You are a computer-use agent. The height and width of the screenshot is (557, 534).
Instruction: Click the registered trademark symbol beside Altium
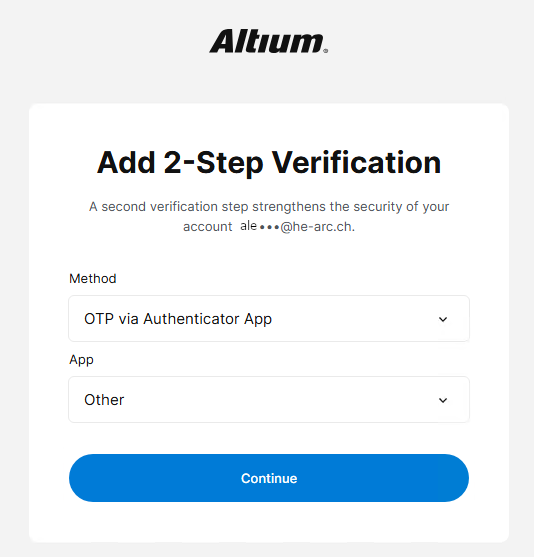(325, 51)
